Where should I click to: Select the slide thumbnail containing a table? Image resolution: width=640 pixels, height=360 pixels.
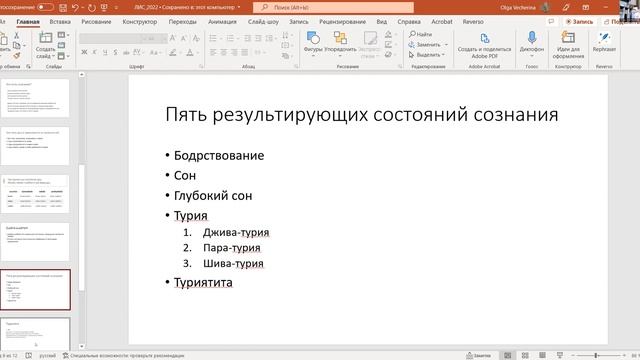36,194
